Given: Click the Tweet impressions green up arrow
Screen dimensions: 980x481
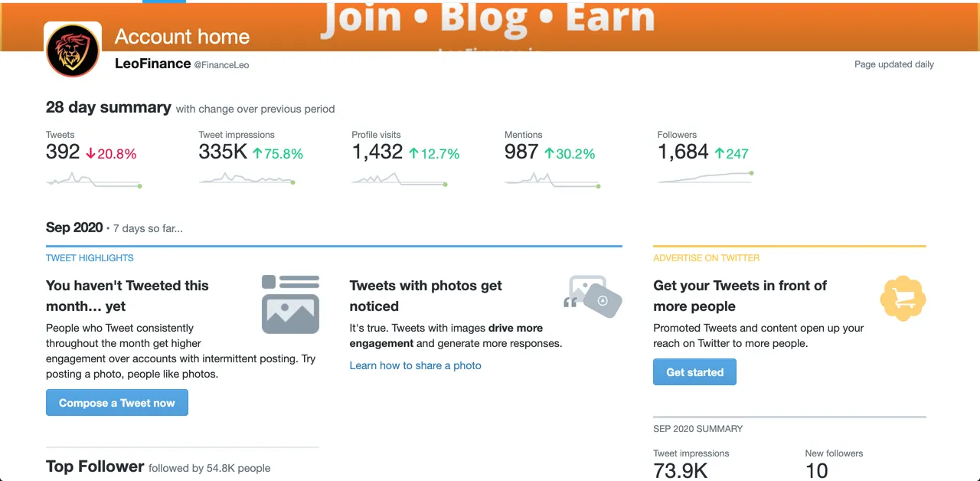Looking at the screenshot, I should click(258, 154).
